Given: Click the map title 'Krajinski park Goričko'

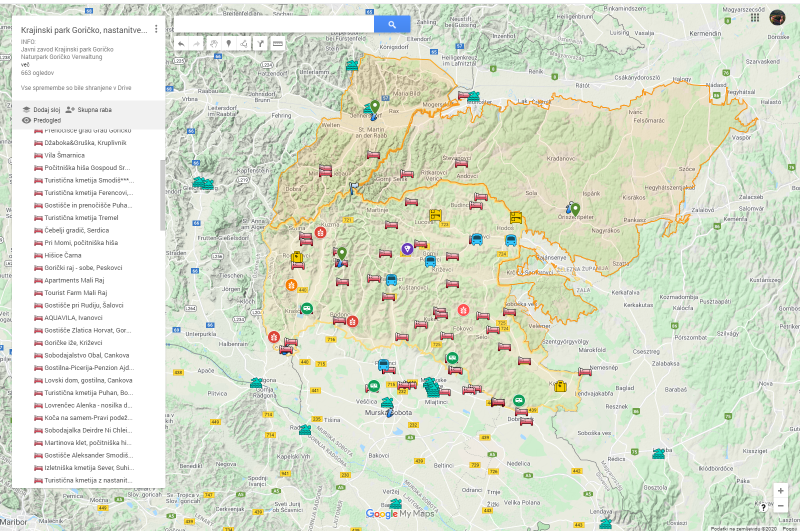Looking at the screenshot, I should (83, 30).
